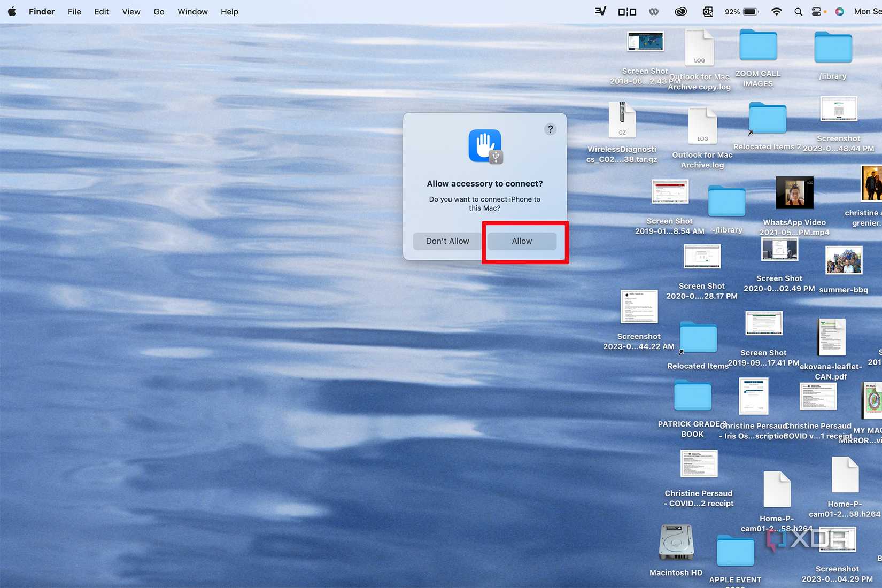Viewport: 882px width, 588px height.
Task: Select the Relocated Items folder alias
Action: click(x=698, y=338)
